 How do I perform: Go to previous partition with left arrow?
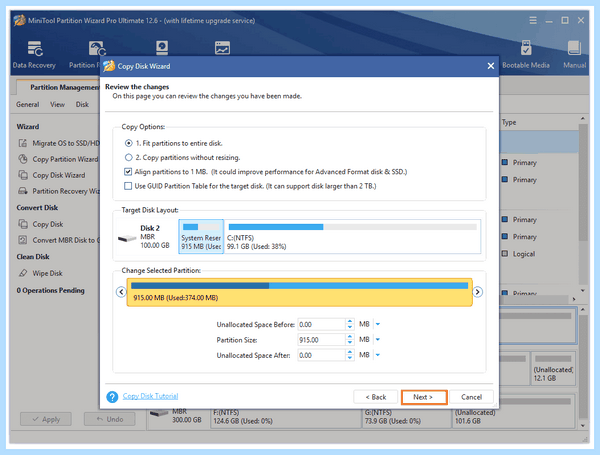121,292
